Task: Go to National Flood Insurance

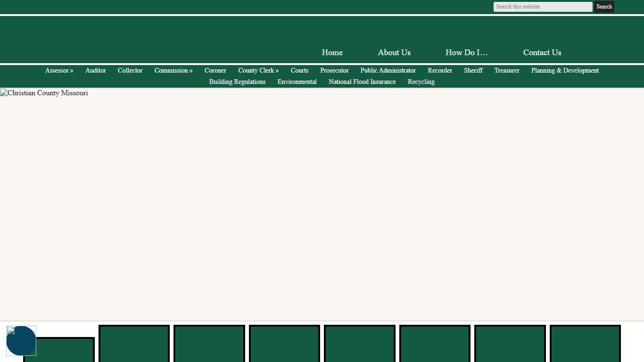Action: coord(362,82)
